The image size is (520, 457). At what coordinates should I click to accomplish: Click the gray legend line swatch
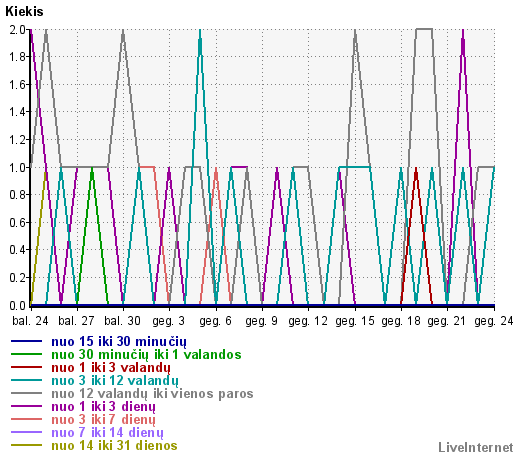coord(27,393)
